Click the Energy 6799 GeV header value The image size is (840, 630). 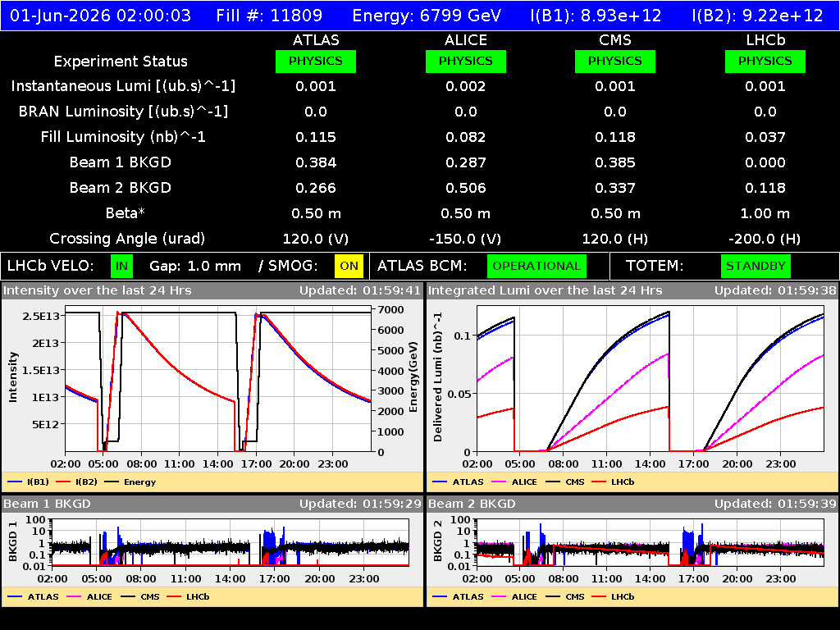tap(427, 16)
